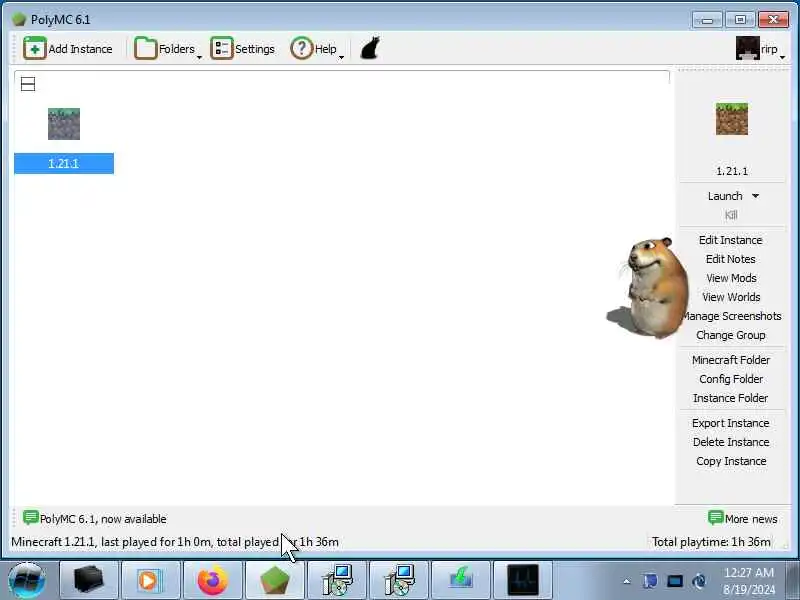
Task: Click Export Instance
Action: tap(731, 423)
